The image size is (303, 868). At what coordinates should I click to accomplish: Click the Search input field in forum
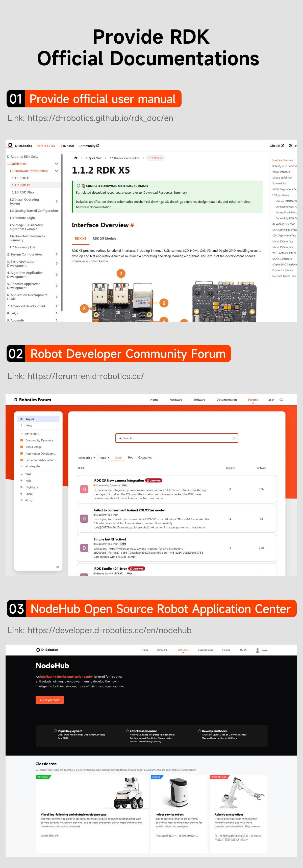177,438
